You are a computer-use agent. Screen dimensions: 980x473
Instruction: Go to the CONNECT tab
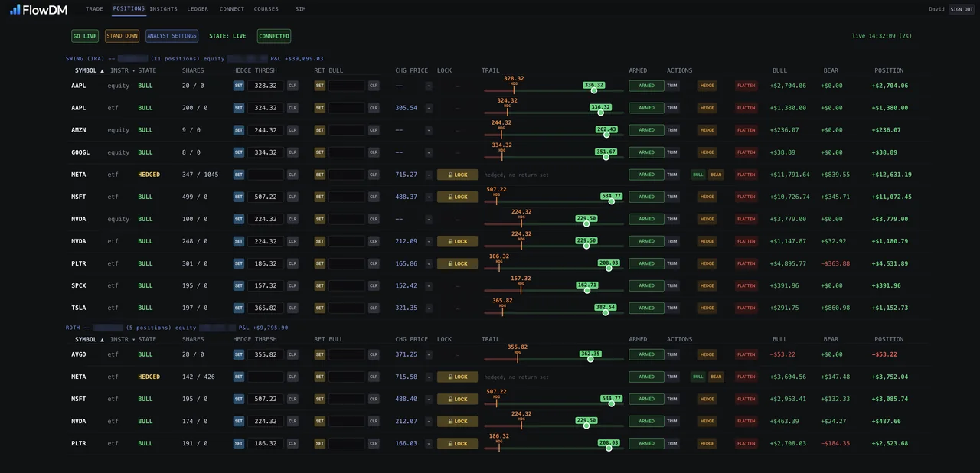(232, 9)
